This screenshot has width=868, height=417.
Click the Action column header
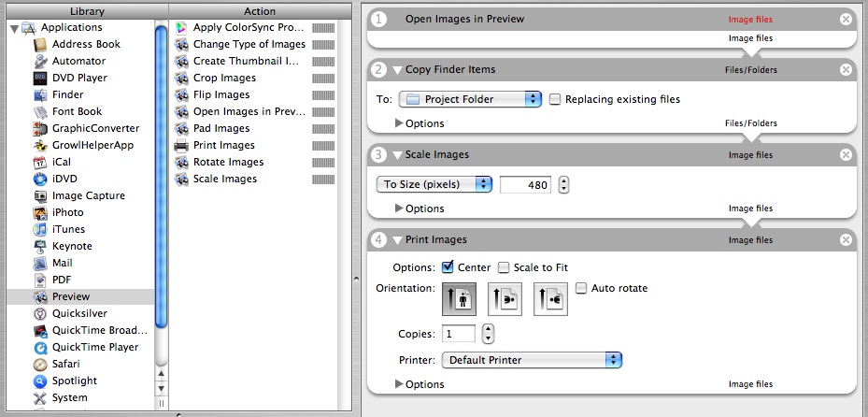tap(260, 11)
